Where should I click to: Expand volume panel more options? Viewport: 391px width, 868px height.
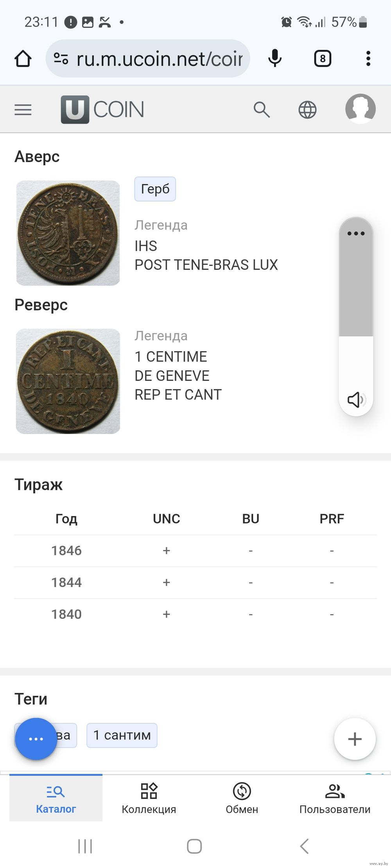[356, 234]
